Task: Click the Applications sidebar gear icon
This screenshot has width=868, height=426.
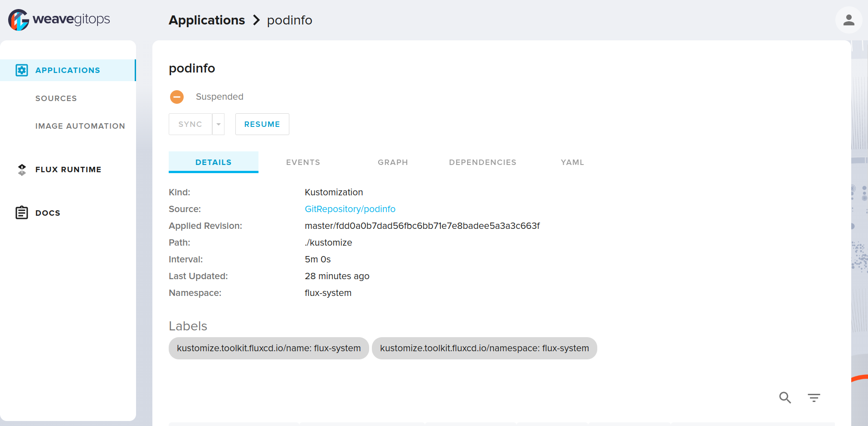Action: click(x=22, y=70)
